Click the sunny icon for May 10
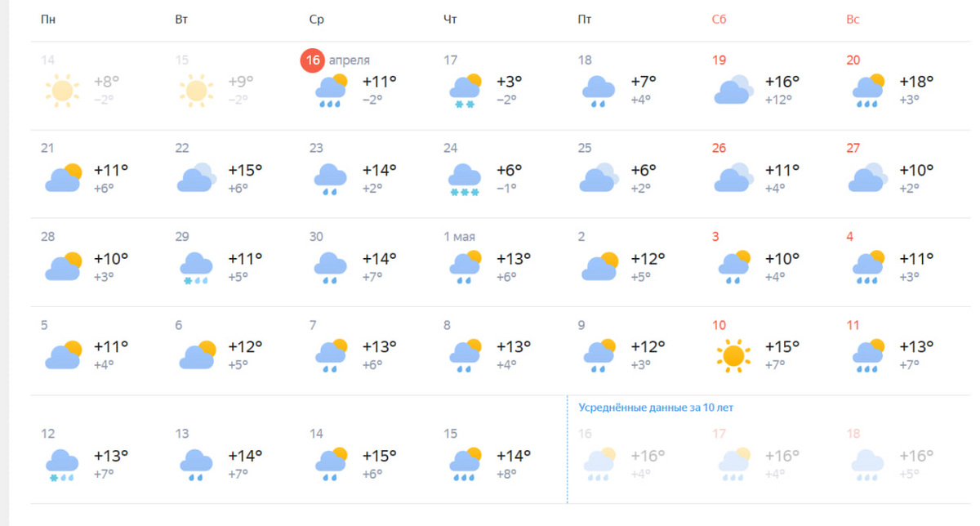 tap(733, 355)
